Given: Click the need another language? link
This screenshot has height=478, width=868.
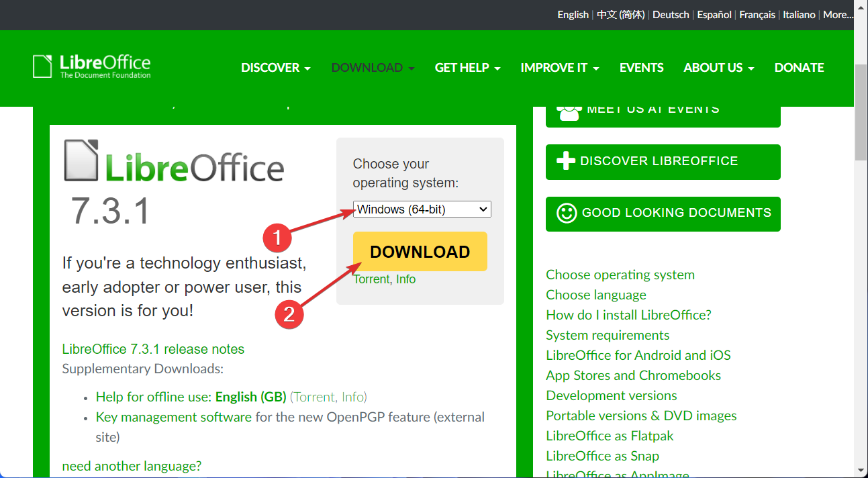Looking at the screenshot, I should [132, 465].
